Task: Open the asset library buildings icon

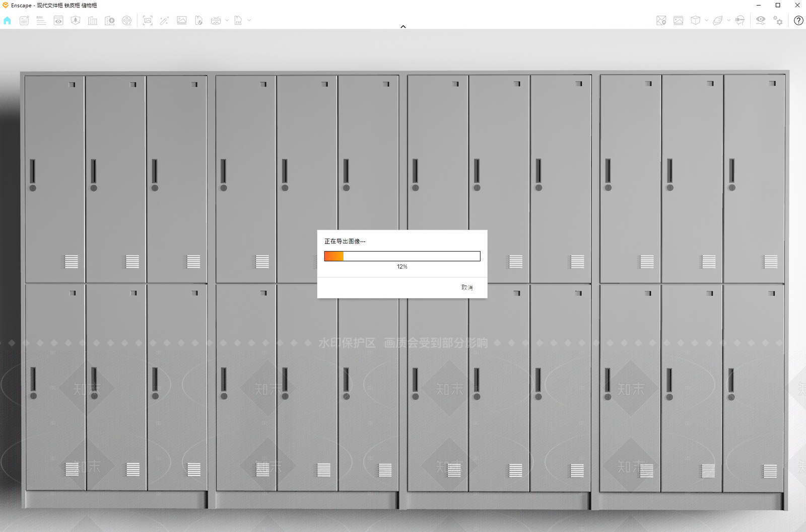Action: tap(93, 21)
